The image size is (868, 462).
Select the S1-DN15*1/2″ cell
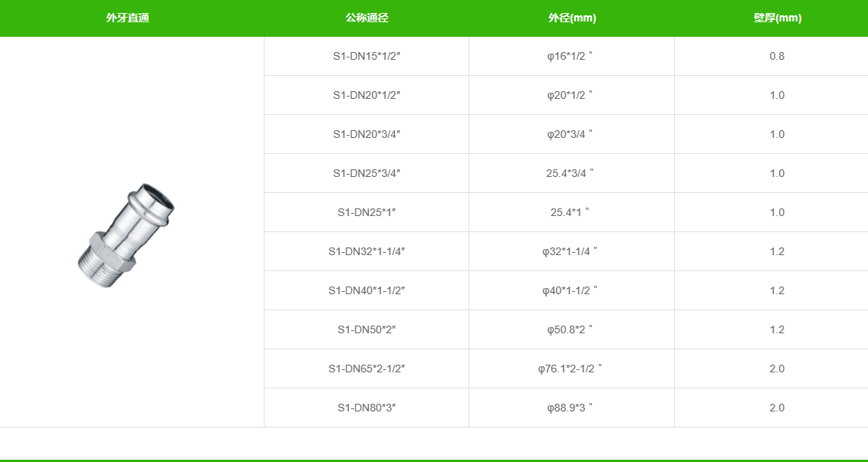point(367,56)
